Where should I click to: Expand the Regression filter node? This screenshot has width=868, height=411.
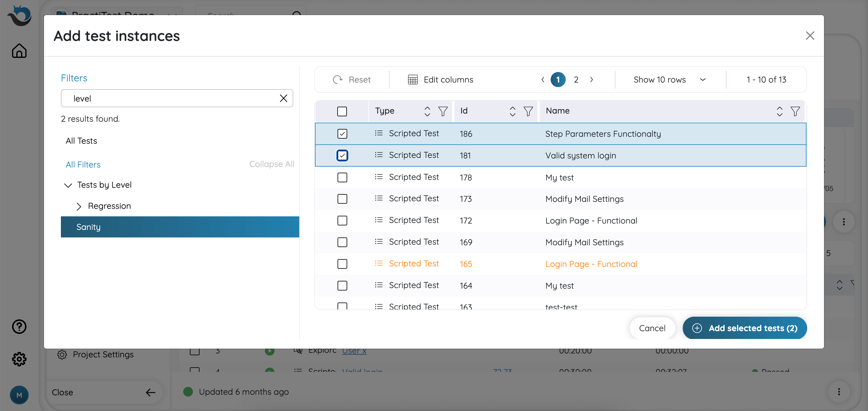pos(78,206)
